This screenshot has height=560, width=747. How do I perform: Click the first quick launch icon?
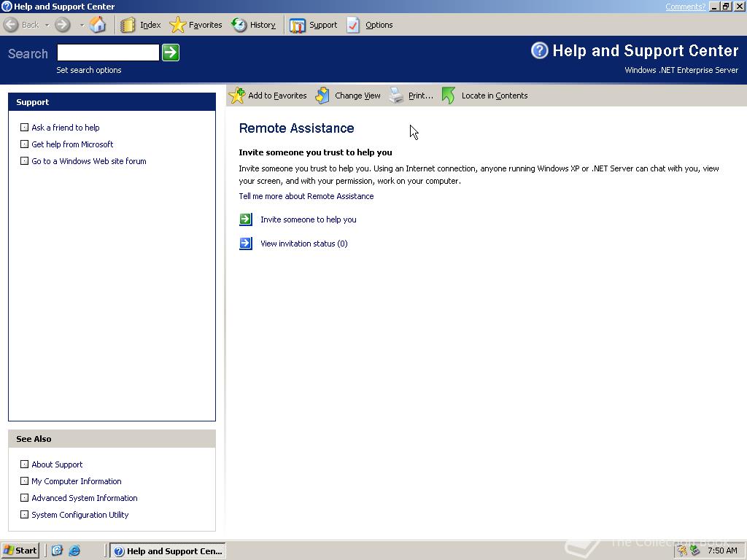pyautogui.click(x=57, y=551)
